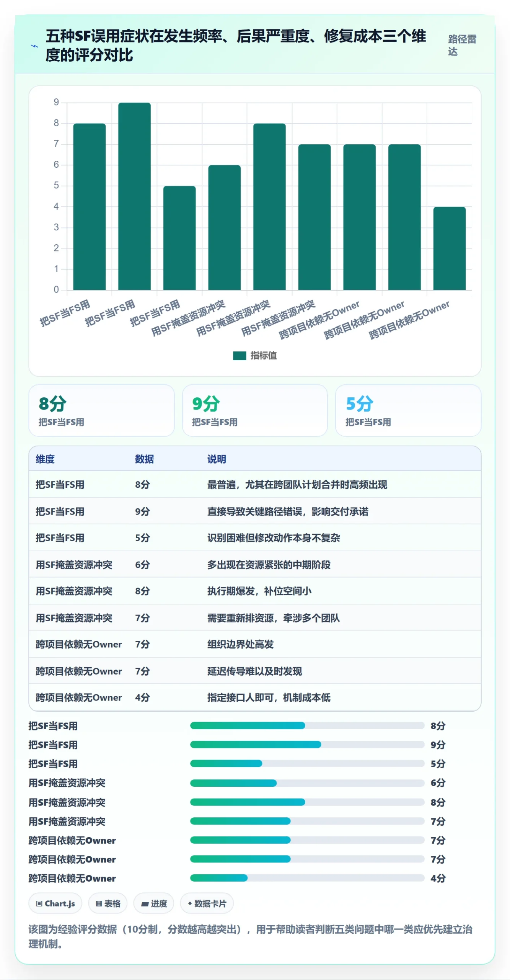The width and height of the screenshot is (510, 980).
Task: Select the cell 直接导致关键路径错误，影响交付承诺
Action: [288, 511]
